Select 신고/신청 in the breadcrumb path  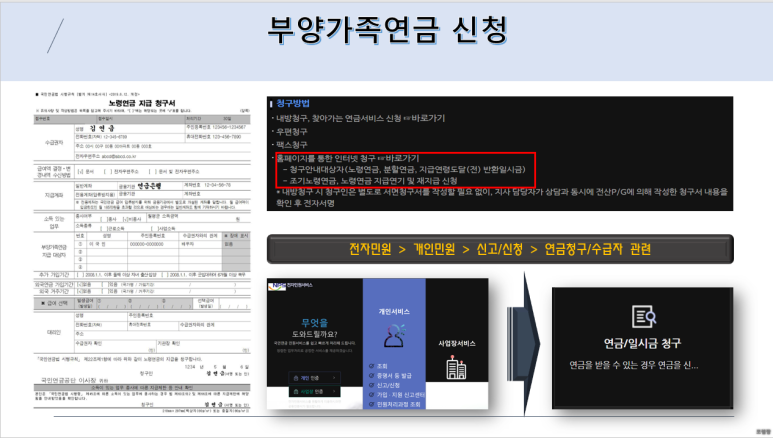(x=499, y=249)
